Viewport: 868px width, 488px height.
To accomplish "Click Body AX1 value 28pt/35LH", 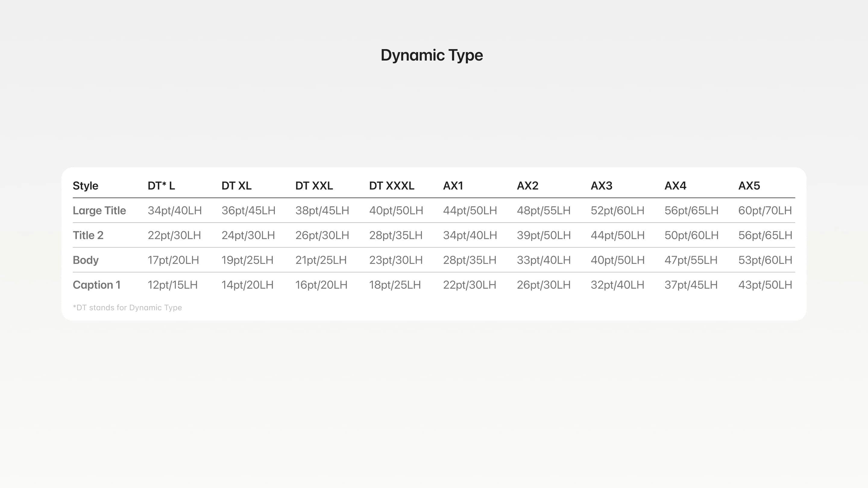I will coord(470,260).
